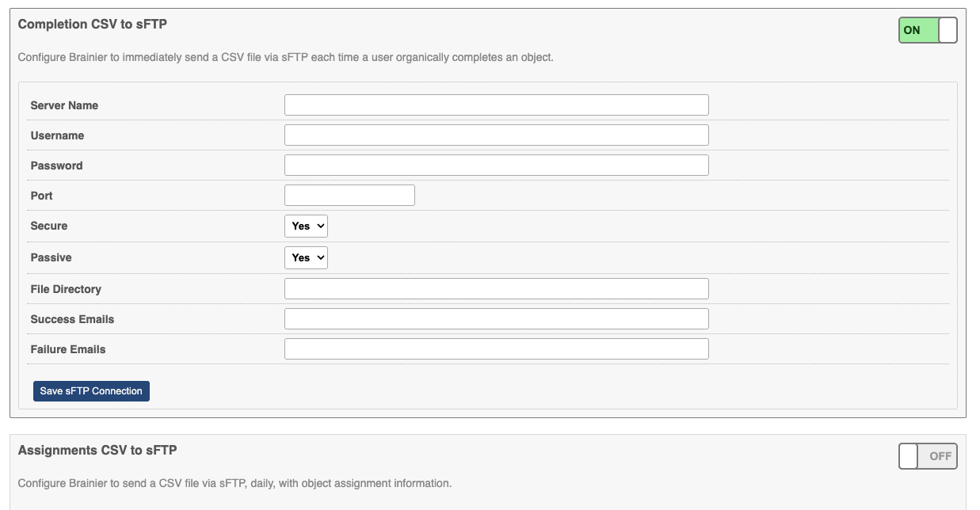Select the Password input field
The image size is (980, 510).
click(496, 166)
